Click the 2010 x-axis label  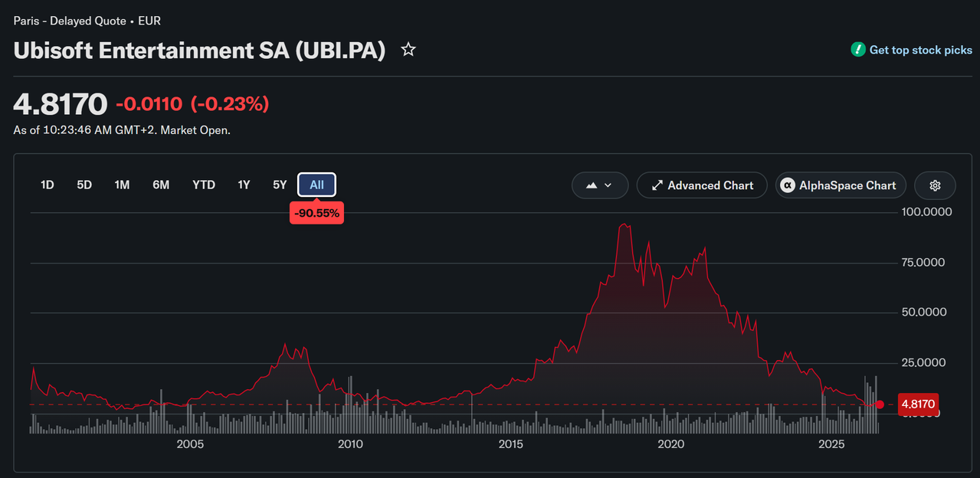point(350,444)
